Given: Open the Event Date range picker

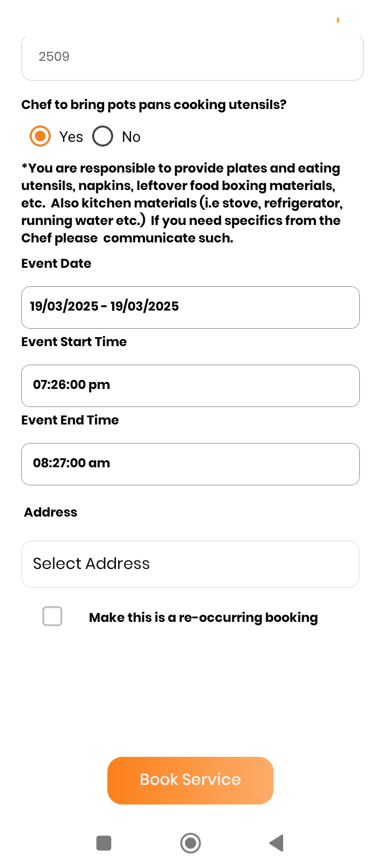Looking at the screenshot, I should (190, 307).
